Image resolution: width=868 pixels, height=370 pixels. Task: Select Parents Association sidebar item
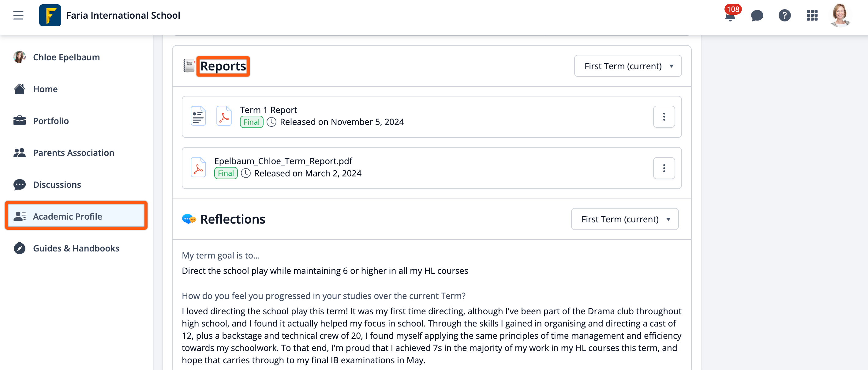[x=73, y=153]
